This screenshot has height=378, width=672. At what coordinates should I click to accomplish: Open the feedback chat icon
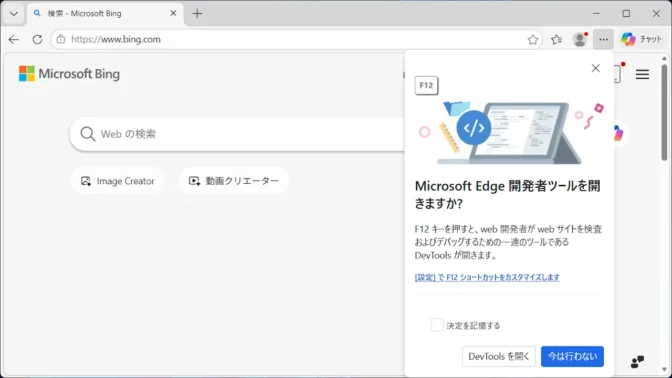pyautogui.click(x=637, y=362)
